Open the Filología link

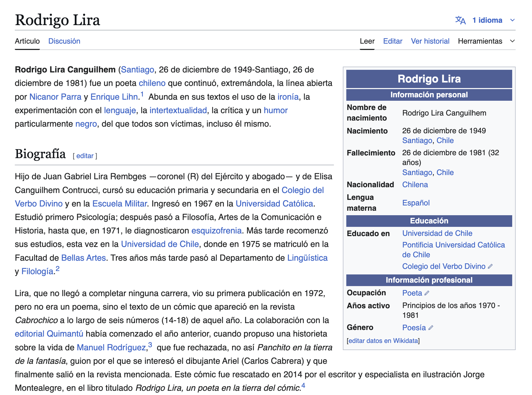pos(37,272)
